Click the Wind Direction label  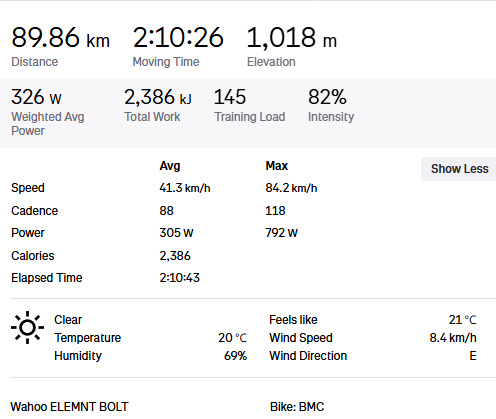click(x=308, y=356)
